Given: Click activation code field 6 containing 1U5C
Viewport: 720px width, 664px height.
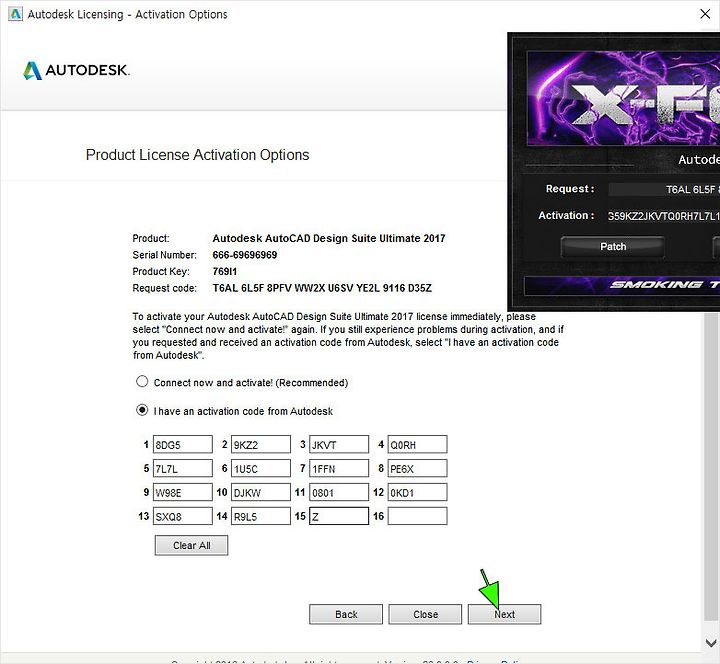Looking at the screenshot, I should (261, 468).
